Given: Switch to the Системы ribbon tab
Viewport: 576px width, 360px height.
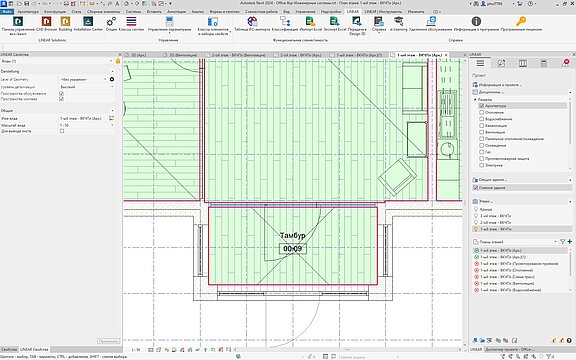Looking at the screenshot, I should [133, 12].
